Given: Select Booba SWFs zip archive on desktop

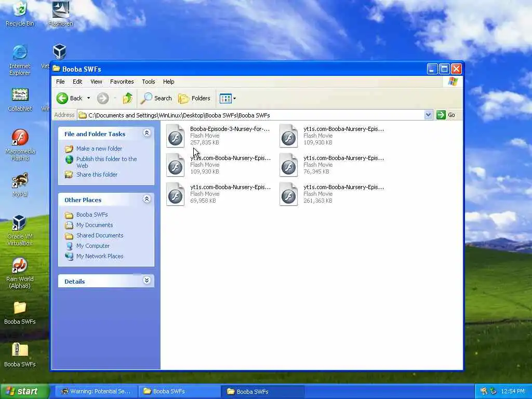Looking at the screenshot, I should click(20, 355).
